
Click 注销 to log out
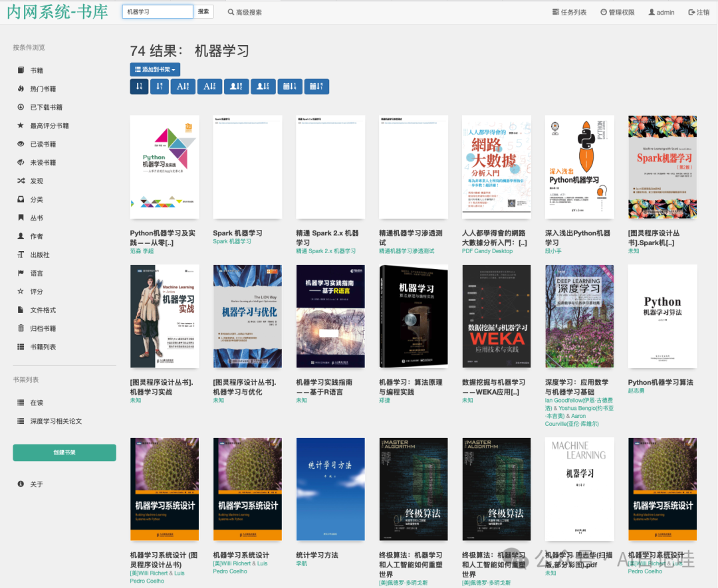tap(699, 13)
